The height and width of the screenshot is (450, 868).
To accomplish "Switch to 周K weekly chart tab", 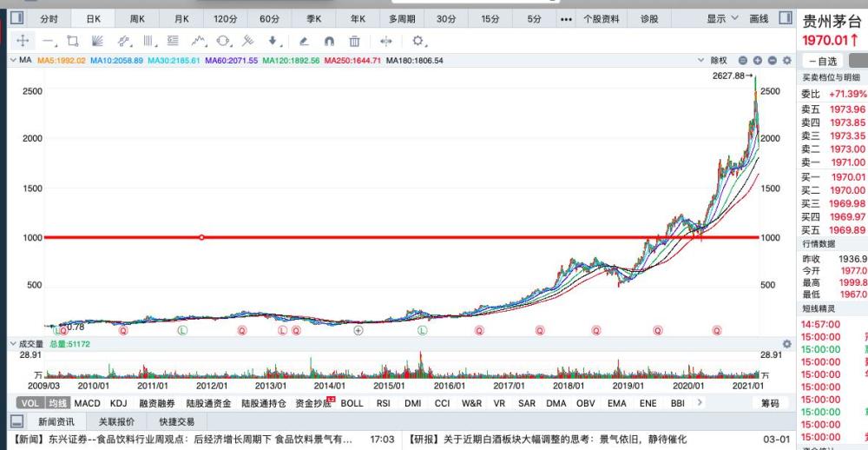I will pyautogui.click(x=137, y=19).
